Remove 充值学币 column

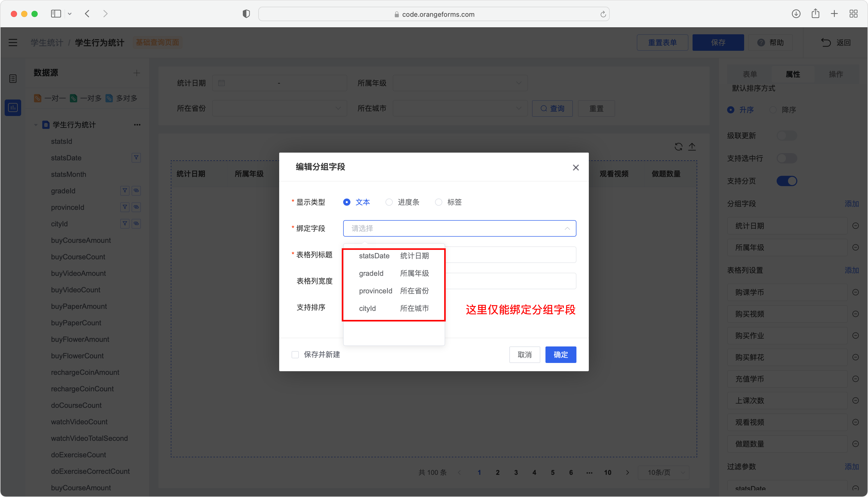[855, 379]
